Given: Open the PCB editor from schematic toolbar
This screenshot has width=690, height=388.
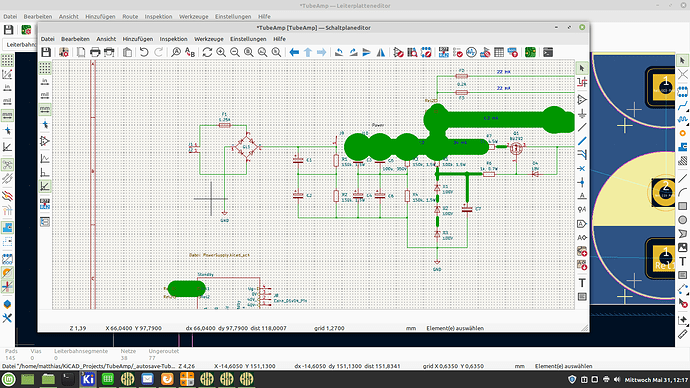Looking at the screenshot, I should (530, 52).
